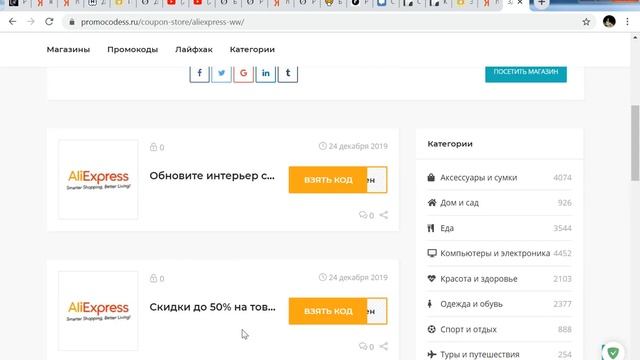Open the Промокоды menu item
640x360 pixels.
(133, 49)
